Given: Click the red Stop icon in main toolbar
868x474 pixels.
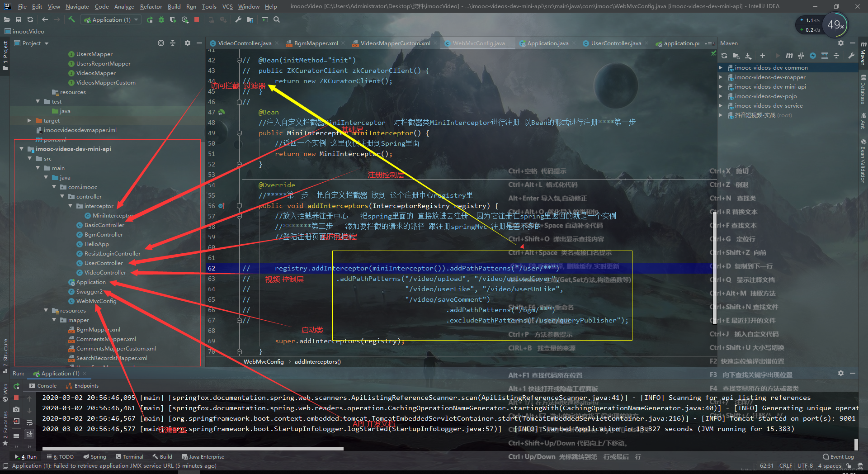Looking at the screenshot, I should point(197,19).
